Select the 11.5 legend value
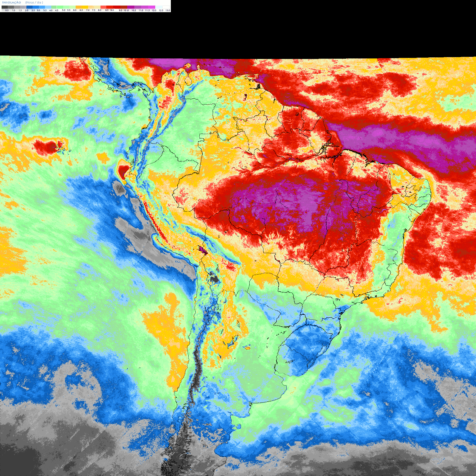 point(147,10)
